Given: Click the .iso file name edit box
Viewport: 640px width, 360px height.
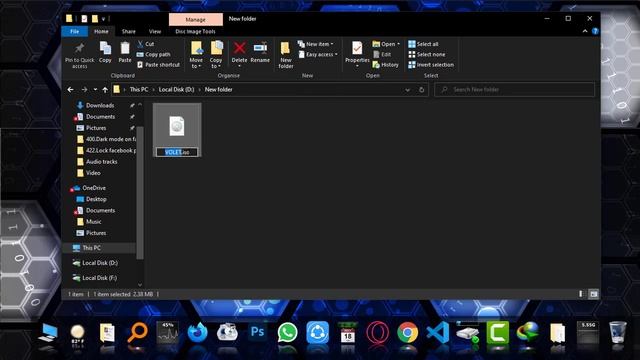Looking at the screenshot, I should (177, 152).
